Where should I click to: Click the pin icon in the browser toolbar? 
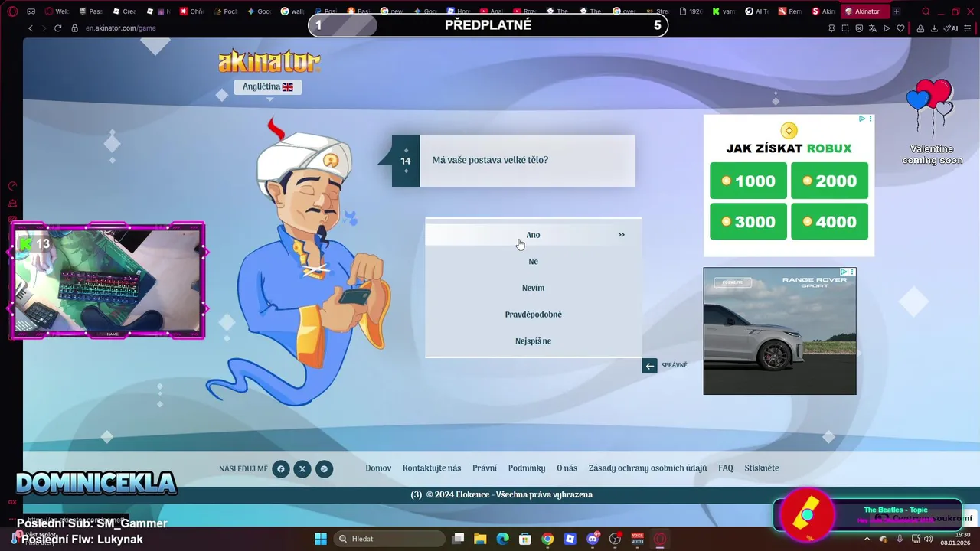coord(831,28)
